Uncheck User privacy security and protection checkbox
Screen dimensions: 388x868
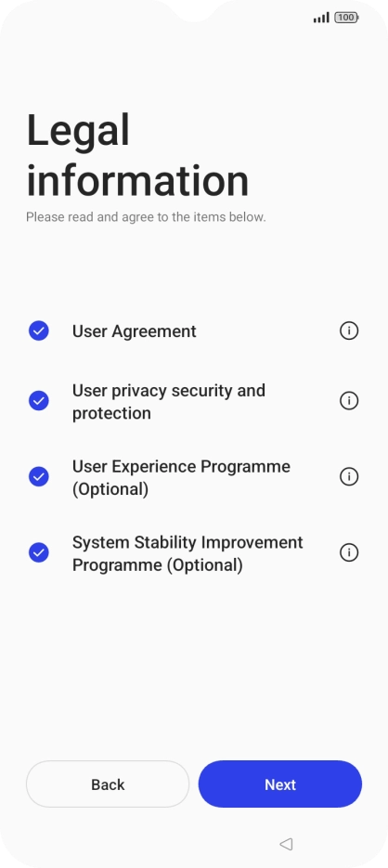(39, 401)
